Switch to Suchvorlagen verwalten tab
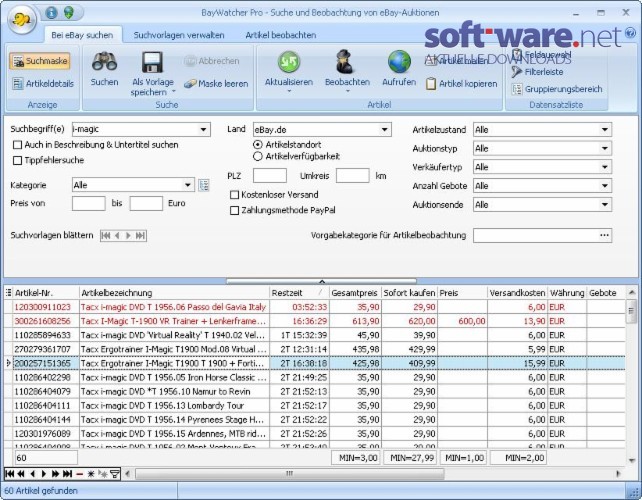 click(179, 35)
